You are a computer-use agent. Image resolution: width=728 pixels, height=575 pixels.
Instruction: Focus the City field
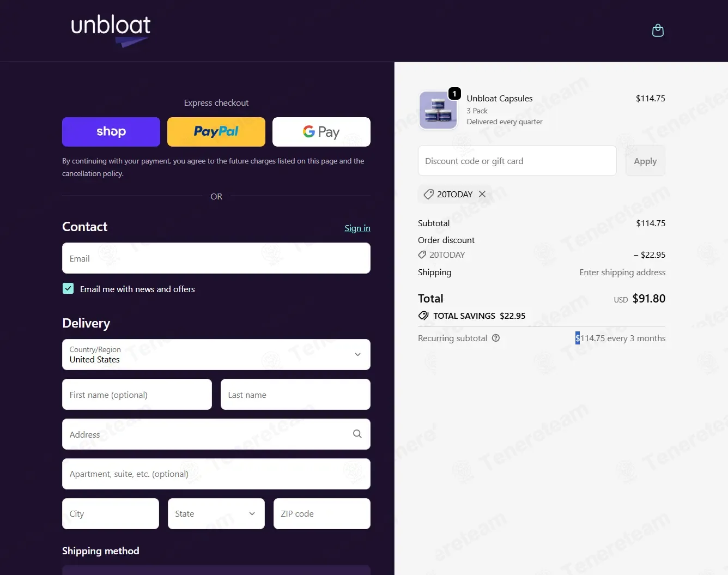click(x=111, y=514)
